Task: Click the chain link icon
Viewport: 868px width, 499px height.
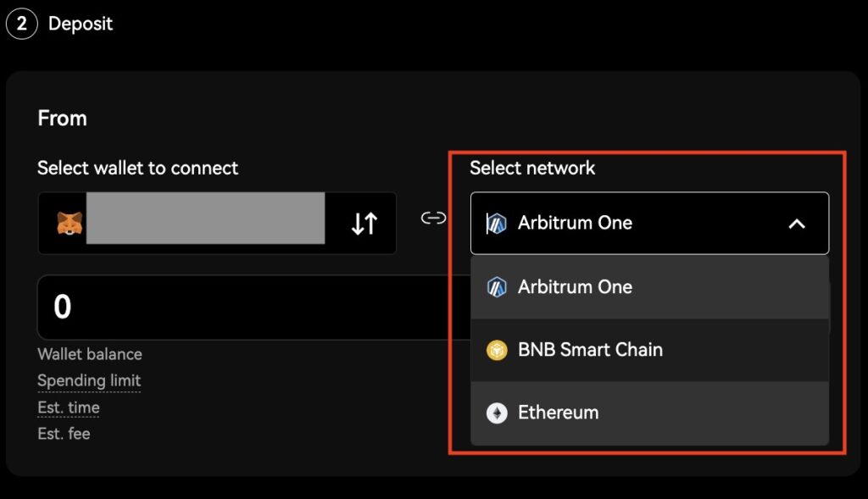Action: tap(433, 219)
